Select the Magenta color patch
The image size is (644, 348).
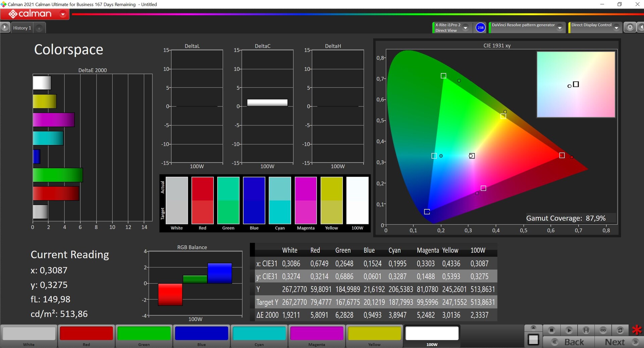[x=317, y=336]
